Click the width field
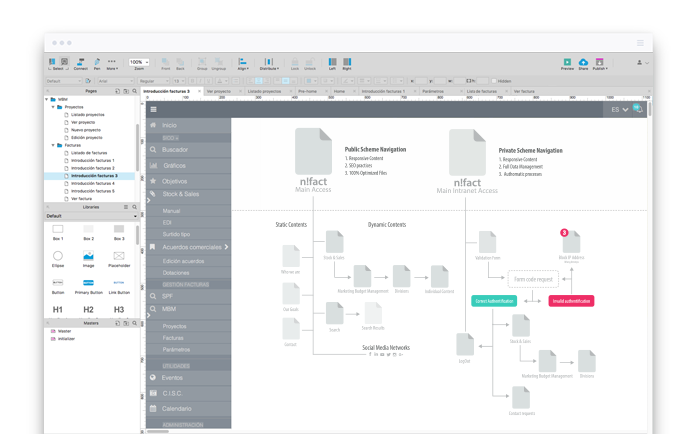 [x=460, y=81]
